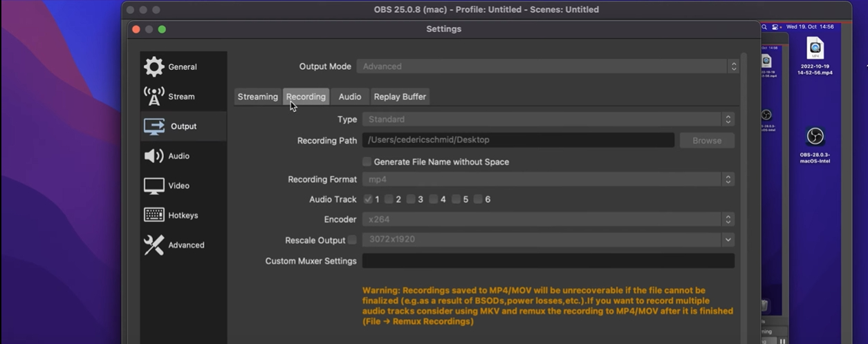Viewport: 868px width, 344px height.
Task: Open OBS-28.0.3-macOS-Intel desktop icon
Action: 815,146
